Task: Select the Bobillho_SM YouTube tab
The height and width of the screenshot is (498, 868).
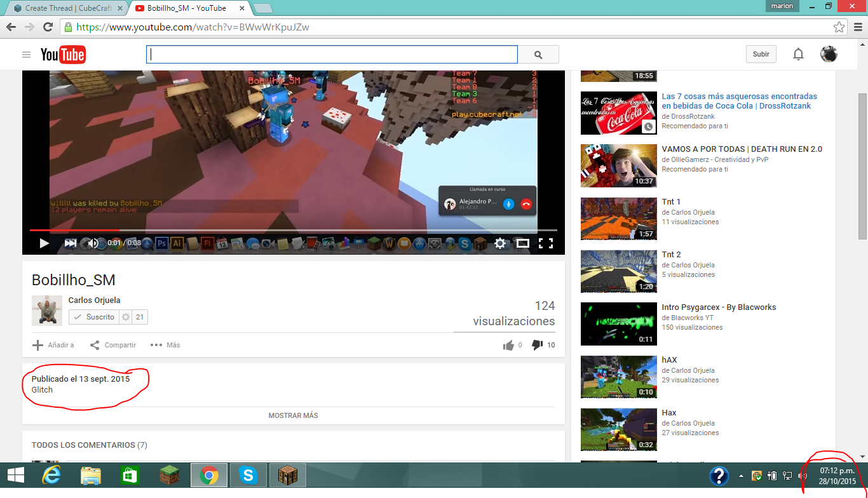Action: click(186, 8)
